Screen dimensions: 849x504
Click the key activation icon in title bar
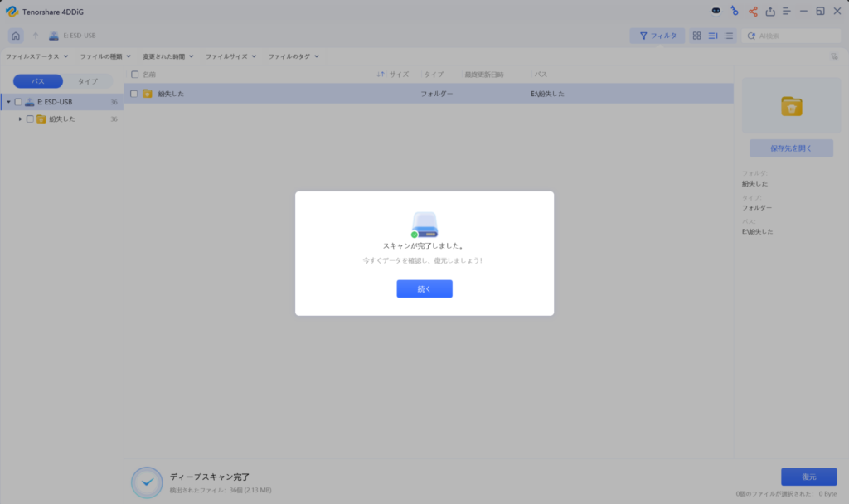[733, 11]
